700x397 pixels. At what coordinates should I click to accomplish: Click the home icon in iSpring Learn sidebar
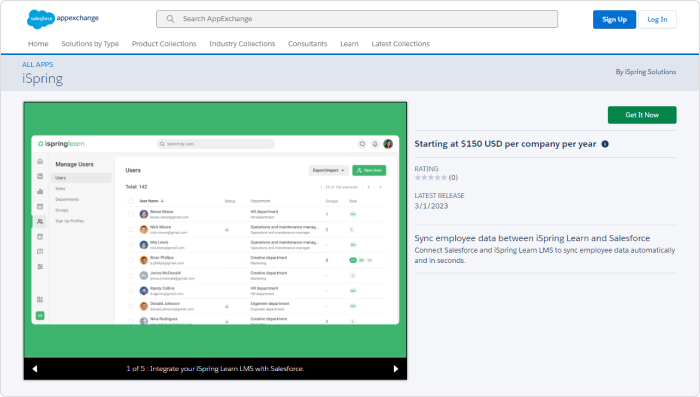pos(40,161)
